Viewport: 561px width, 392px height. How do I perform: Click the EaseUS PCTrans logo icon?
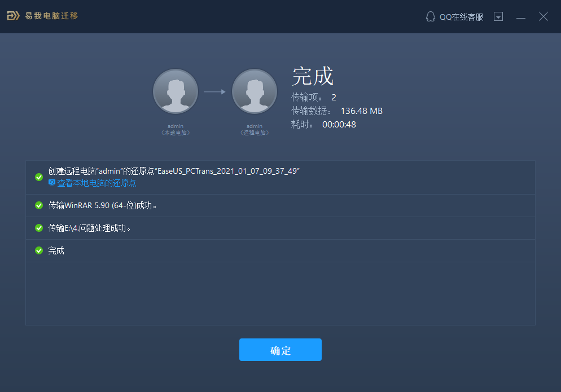[x=12, y=16]
